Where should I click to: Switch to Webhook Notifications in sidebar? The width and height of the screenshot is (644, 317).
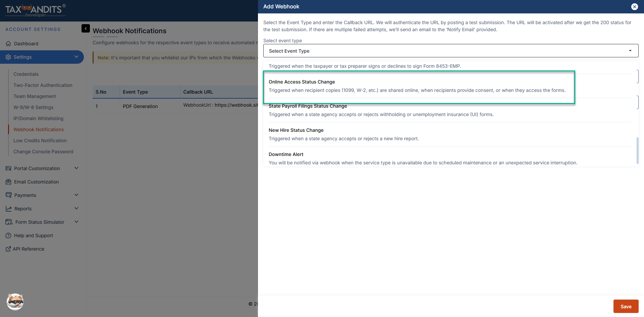(x=38, y=129)
